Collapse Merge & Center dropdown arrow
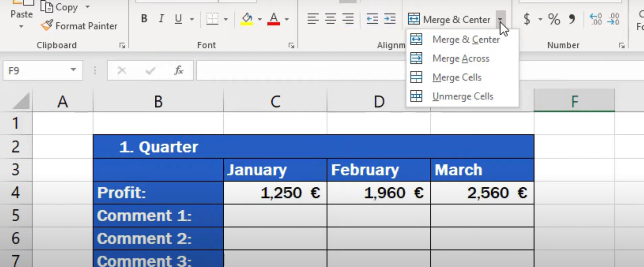644x267 pixels. [500, 19]
